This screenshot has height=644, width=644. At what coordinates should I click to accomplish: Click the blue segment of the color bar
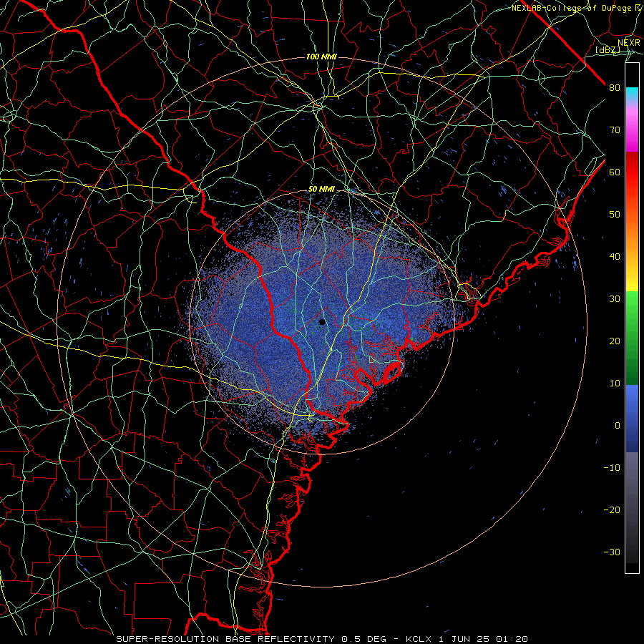(x=632, y=418)
